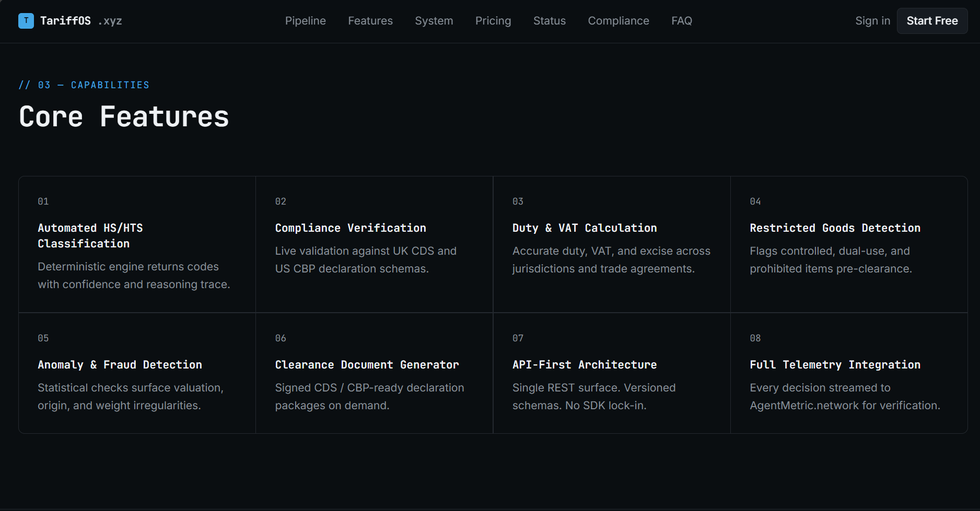Open the Compliance nav item
The image size is (980, 511).
point(619,21)
